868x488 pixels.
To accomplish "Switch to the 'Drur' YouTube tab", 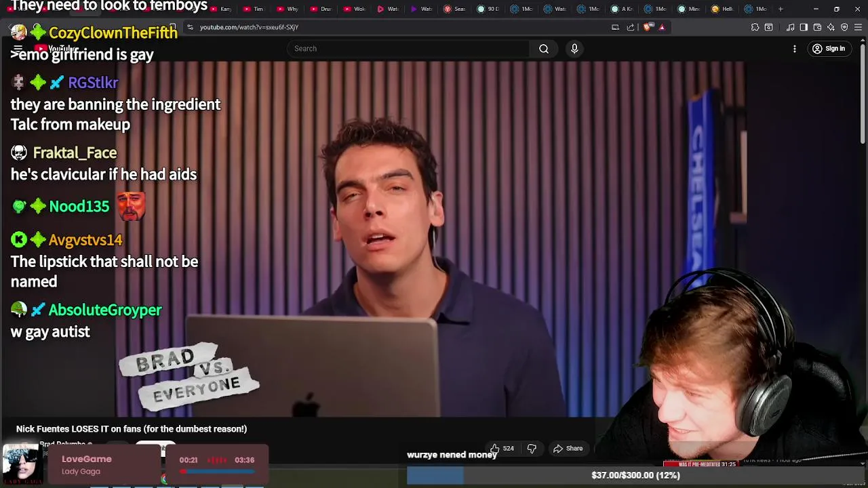I will click(x=321, y=9).
